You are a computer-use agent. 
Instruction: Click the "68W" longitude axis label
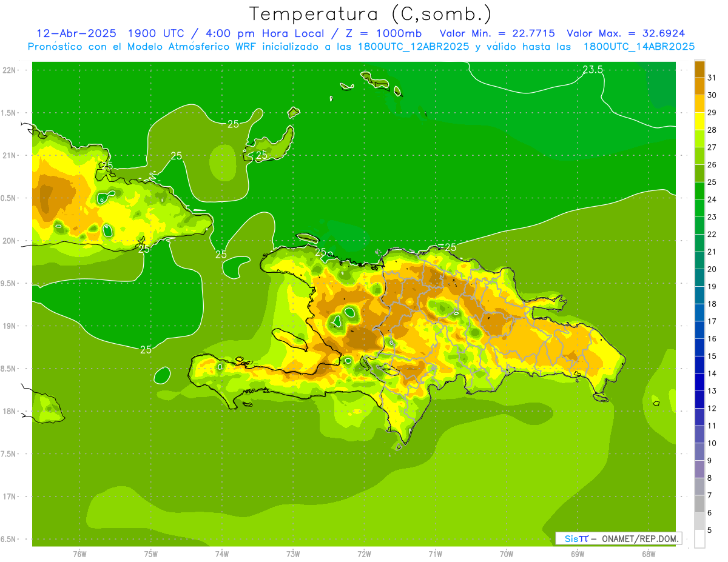[x=649, y=554]
